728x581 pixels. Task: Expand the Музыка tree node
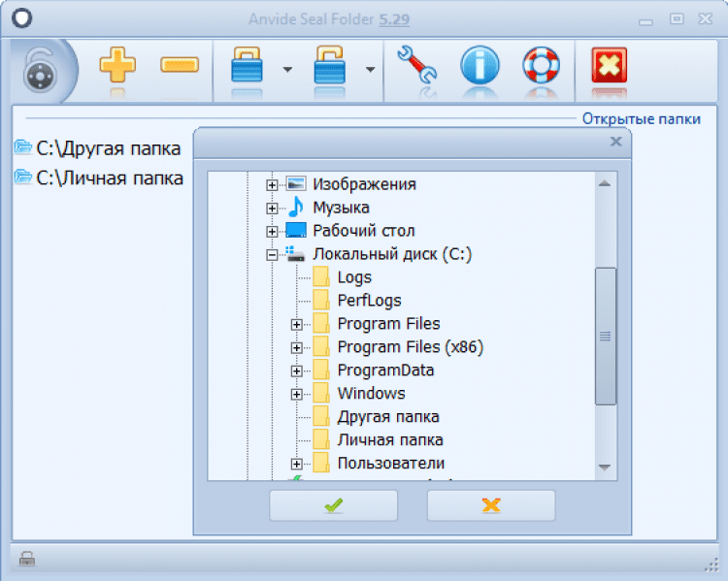tap(272, 209)
